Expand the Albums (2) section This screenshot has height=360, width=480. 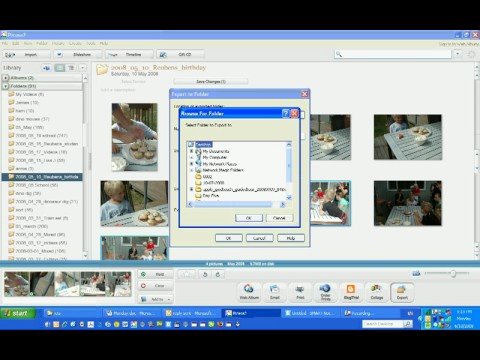(6, 78)
